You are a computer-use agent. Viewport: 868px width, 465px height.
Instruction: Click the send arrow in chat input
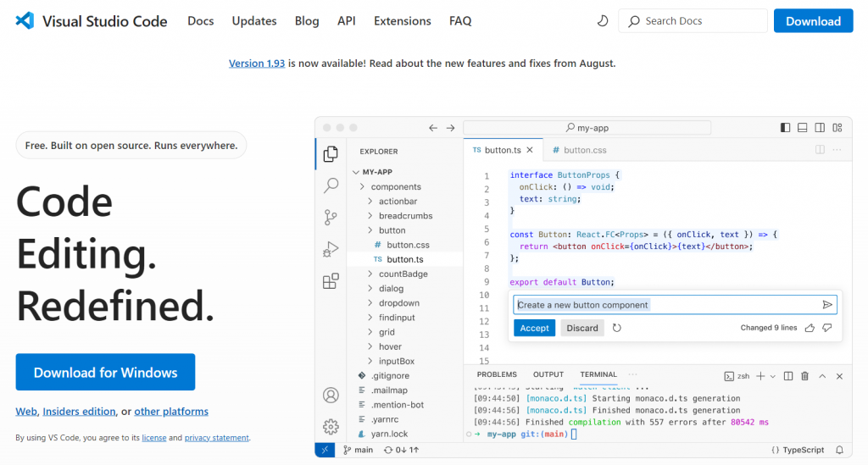[827, 305]
